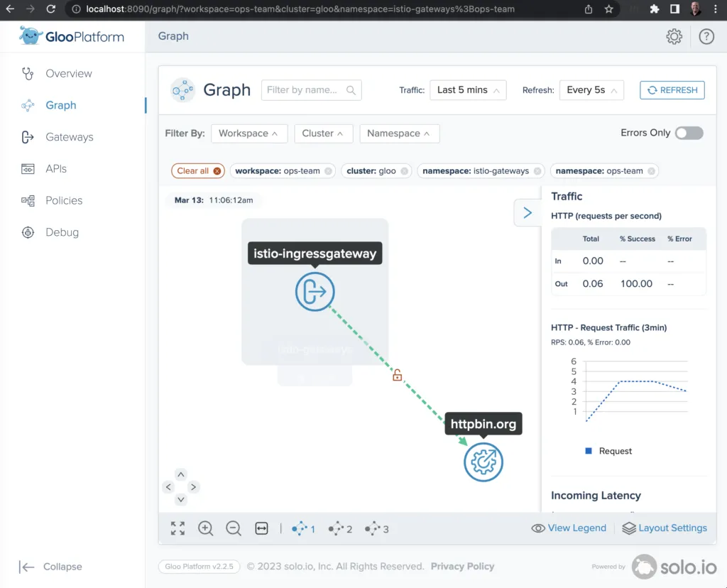Click the Gloo Platform v2.2.5 badge

(x=199, y=567)
